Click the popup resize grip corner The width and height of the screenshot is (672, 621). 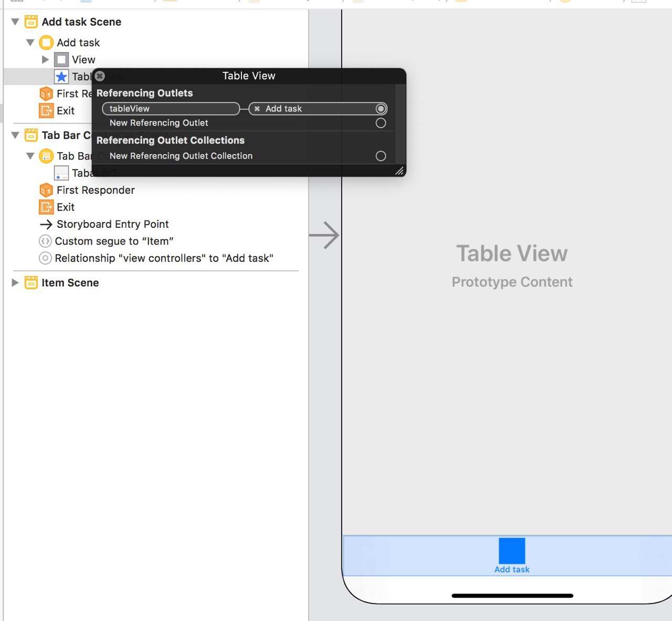tap(400, 171)
